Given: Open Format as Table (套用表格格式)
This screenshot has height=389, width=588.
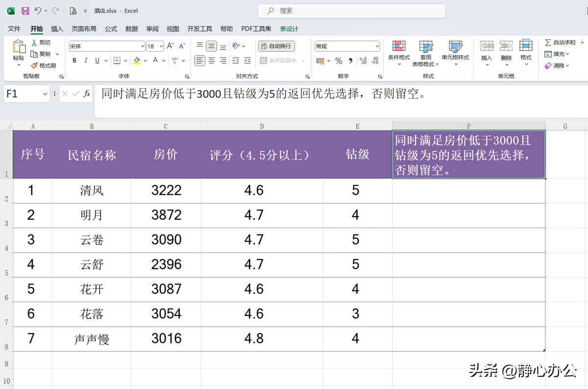Looking at the screenshot, I should 425,53.
